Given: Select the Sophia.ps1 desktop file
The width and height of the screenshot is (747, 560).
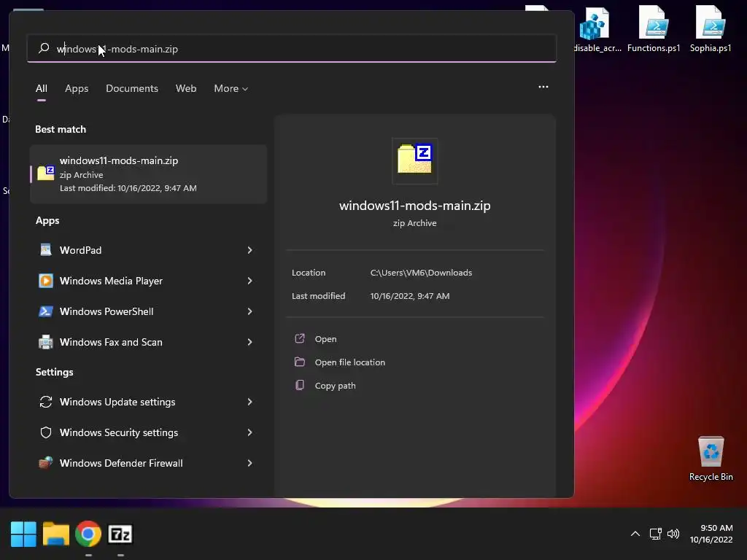Looking at the screenshot, I should pos(711,29).
